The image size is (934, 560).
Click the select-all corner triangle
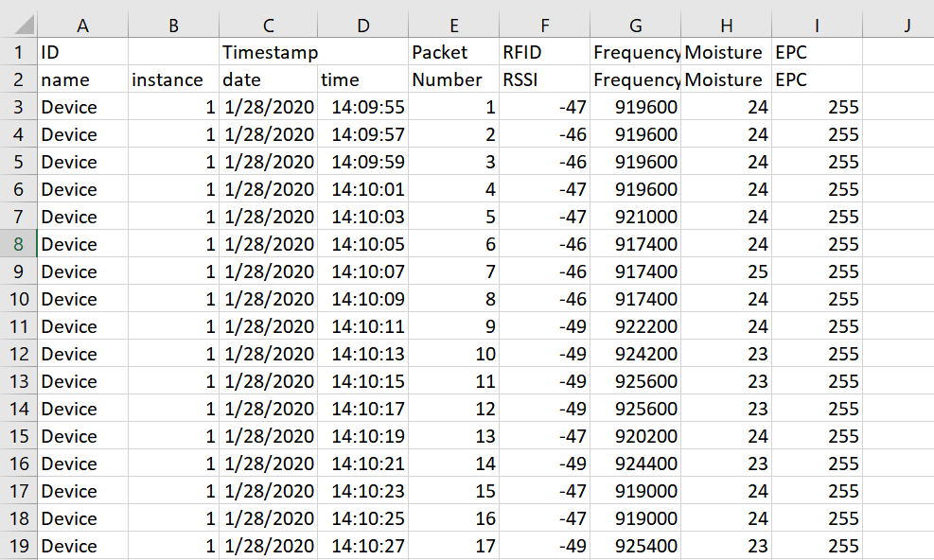[25, 26]
